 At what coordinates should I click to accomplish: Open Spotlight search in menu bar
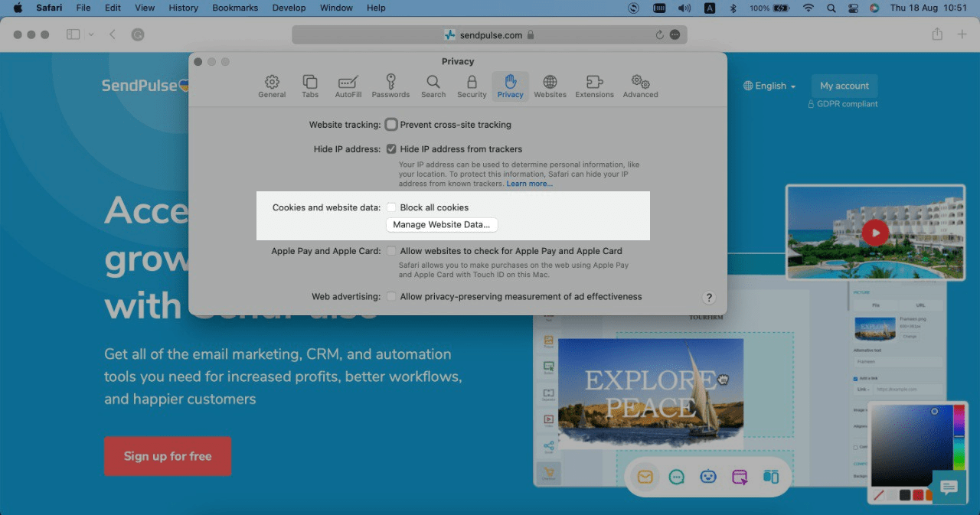pyautogui.click(x=831, y=8)
